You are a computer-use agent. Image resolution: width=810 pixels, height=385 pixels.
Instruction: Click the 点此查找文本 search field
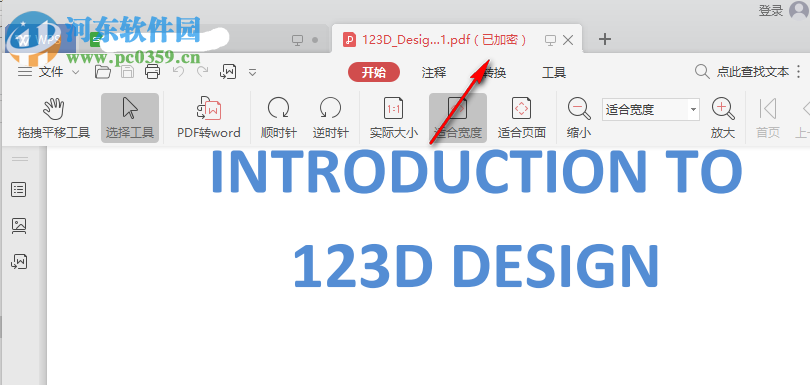tap(753, 72)
